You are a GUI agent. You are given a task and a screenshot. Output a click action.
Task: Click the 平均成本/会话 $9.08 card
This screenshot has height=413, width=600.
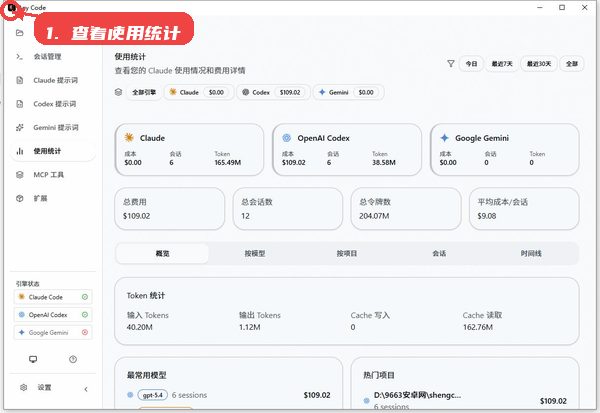pos(524,209)
